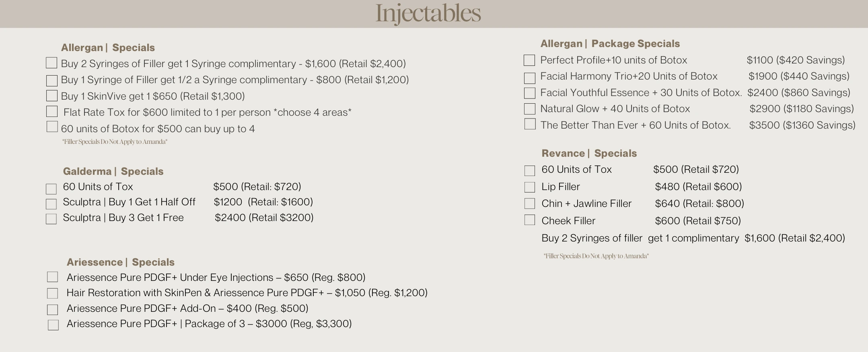Select the Cheek Filler checkbox

(530, 220)
